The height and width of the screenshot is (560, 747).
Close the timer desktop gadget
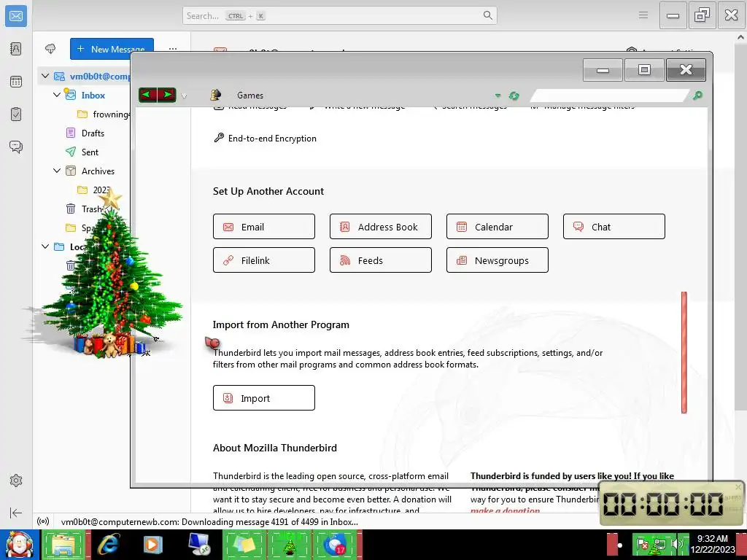click(738, 486)
